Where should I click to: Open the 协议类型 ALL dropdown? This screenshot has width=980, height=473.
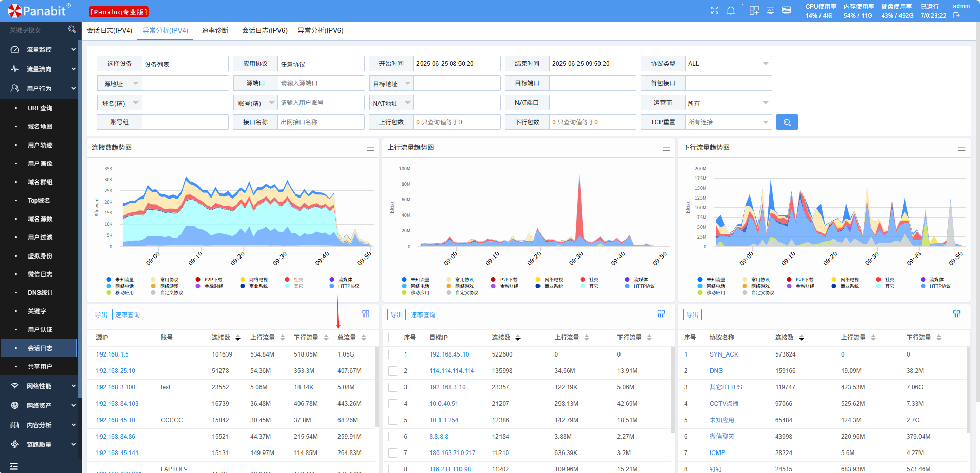(x=728, y=64)
